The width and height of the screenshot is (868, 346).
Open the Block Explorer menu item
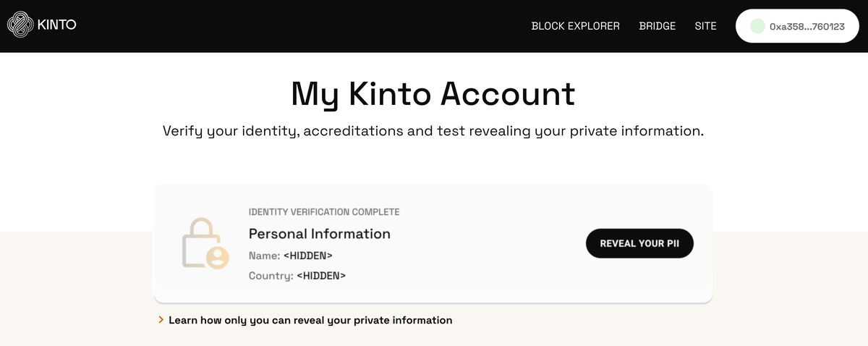575,26
